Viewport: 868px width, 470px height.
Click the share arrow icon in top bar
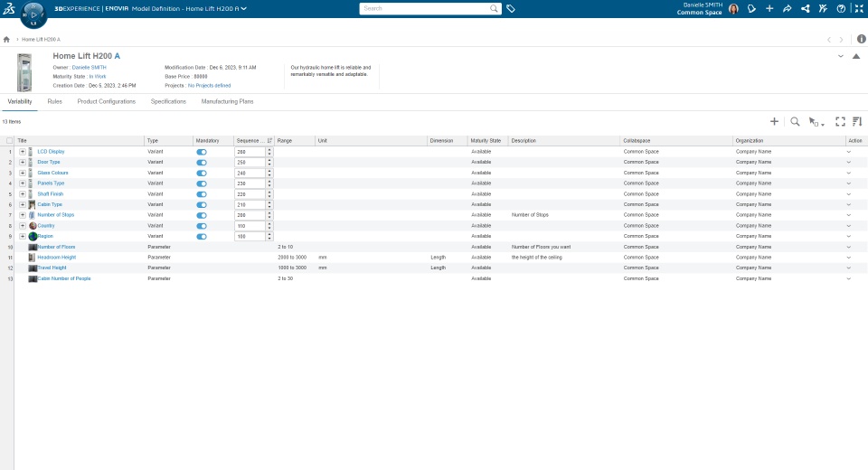point(788,9)
